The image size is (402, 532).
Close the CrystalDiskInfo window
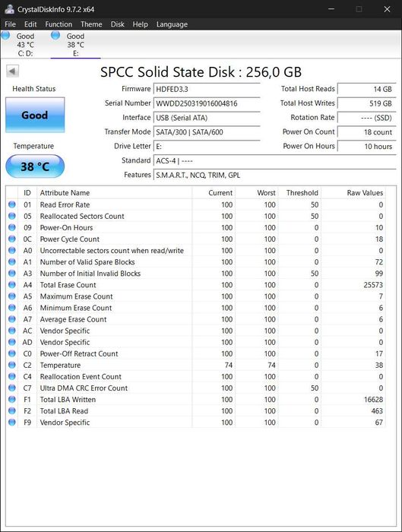click(x=387, y=9)
